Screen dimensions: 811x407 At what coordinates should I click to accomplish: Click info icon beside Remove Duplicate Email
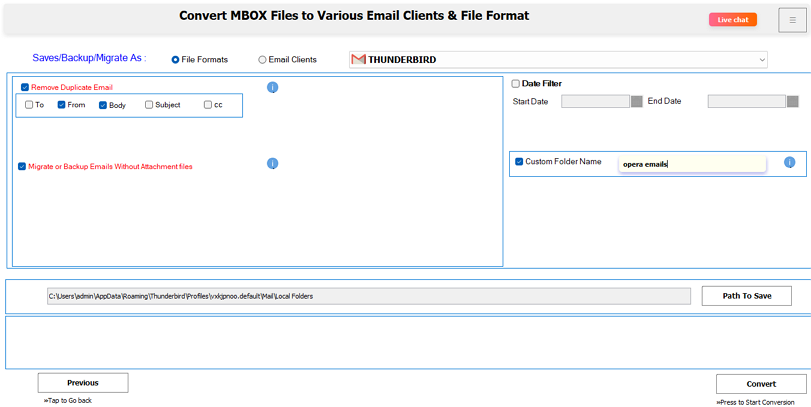(273, 87)
